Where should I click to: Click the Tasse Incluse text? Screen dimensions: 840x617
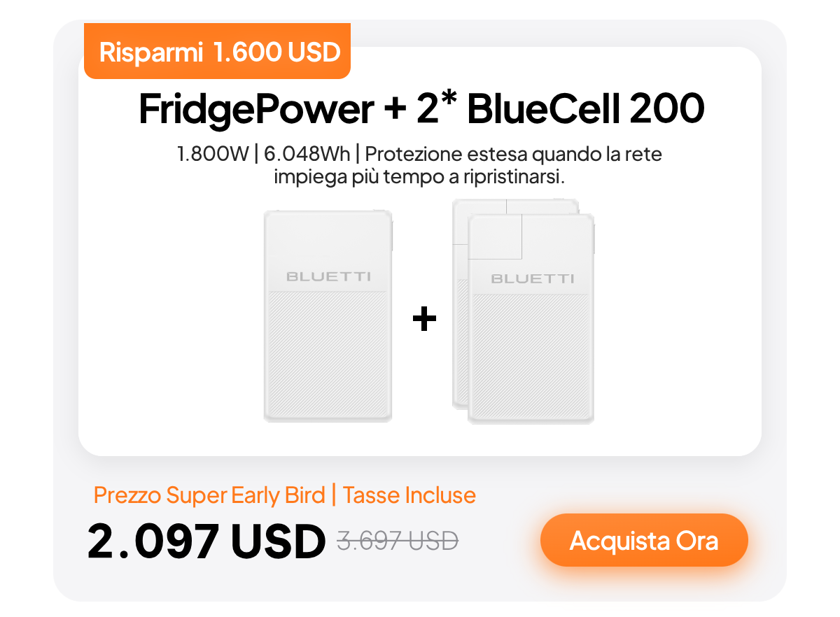coord(409,495)
